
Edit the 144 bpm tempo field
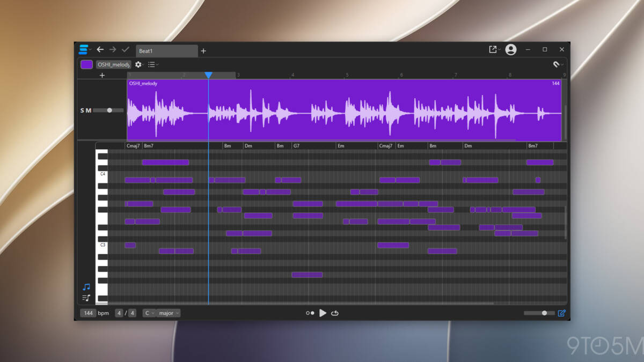tap(88, 313)
